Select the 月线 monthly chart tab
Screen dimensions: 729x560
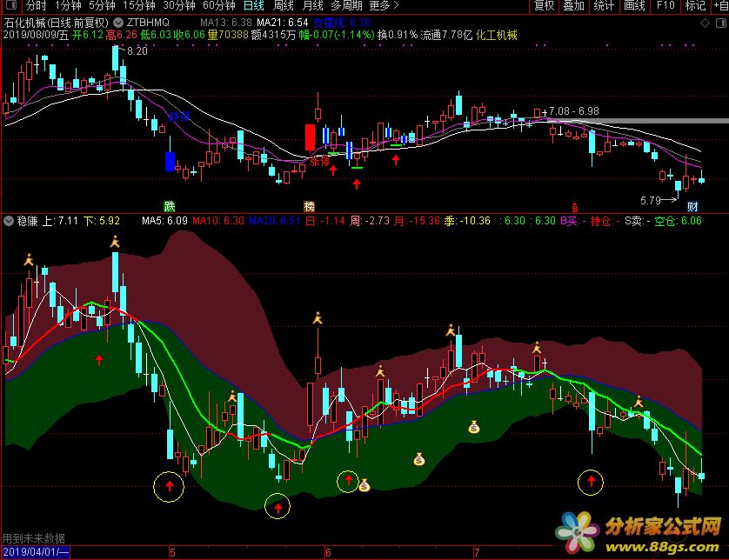pos(312,5)
